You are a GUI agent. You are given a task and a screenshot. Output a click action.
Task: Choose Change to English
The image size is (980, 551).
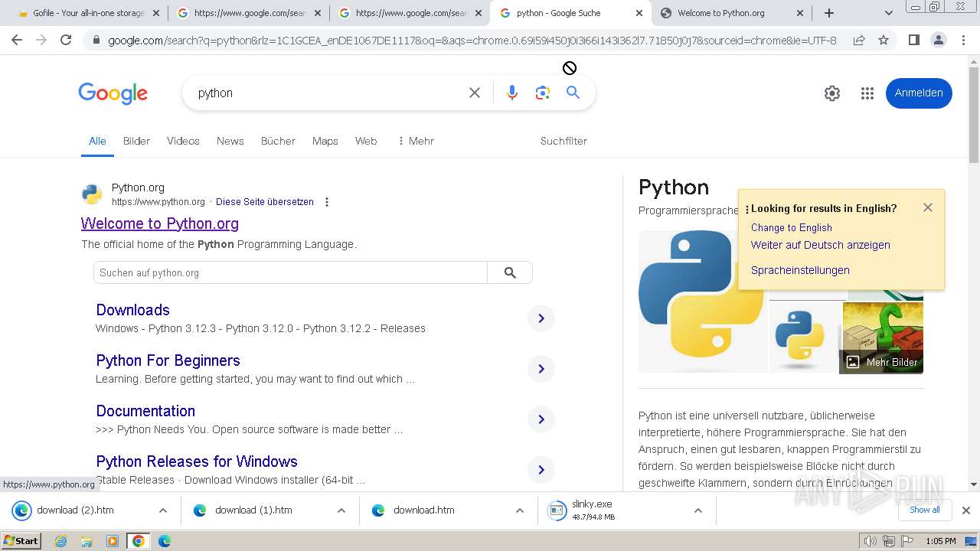pos(791,227)
